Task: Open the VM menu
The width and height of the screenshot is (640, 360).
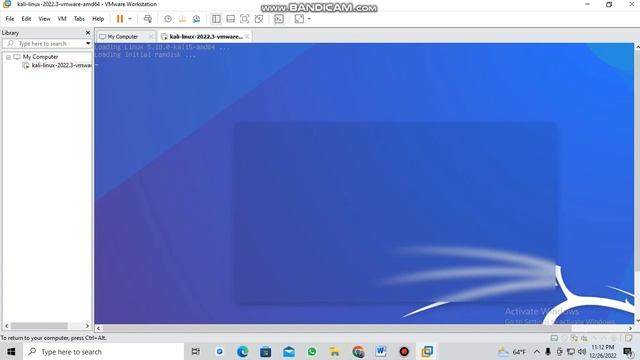Action: [62, 19]
